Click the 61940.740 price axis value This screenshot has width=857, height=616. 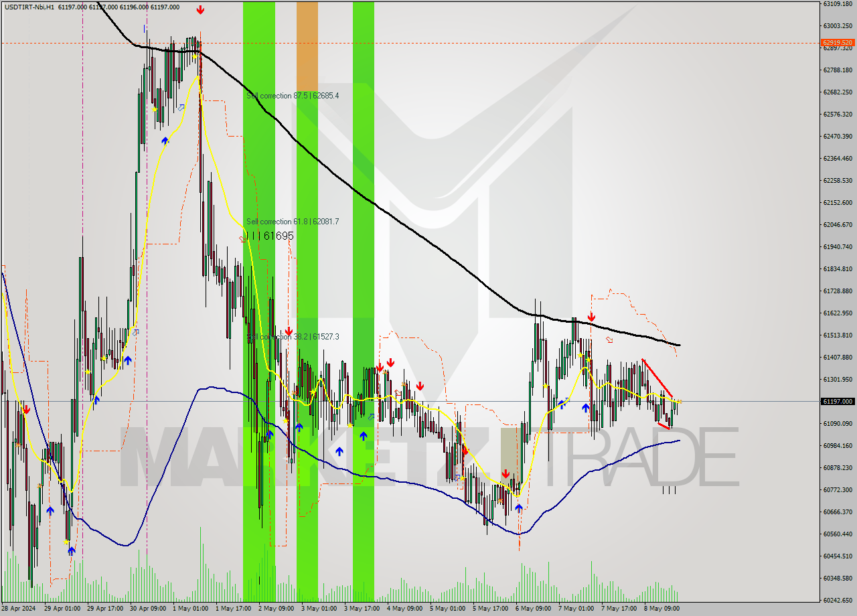[x=838, y=246]
